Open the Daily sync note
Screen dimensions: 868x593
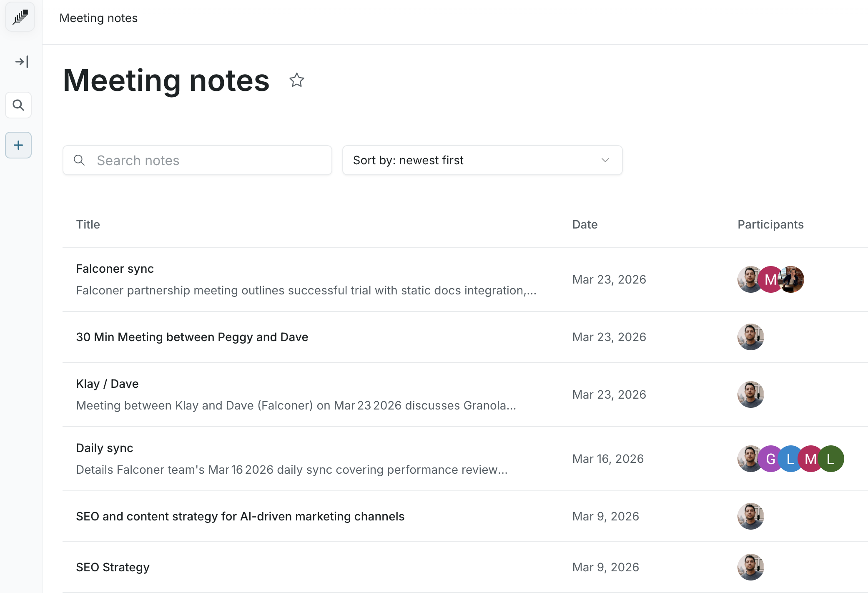point(104,448)
